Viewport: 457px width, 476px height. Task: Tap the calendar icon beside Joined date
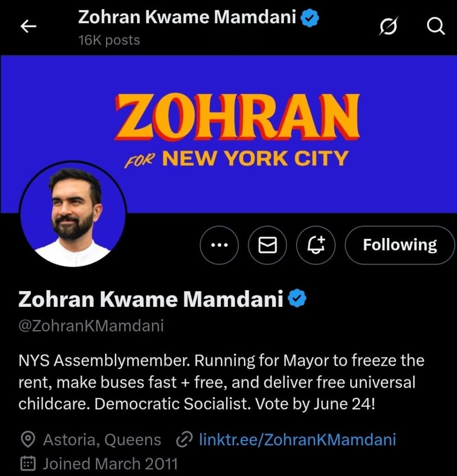28,463
